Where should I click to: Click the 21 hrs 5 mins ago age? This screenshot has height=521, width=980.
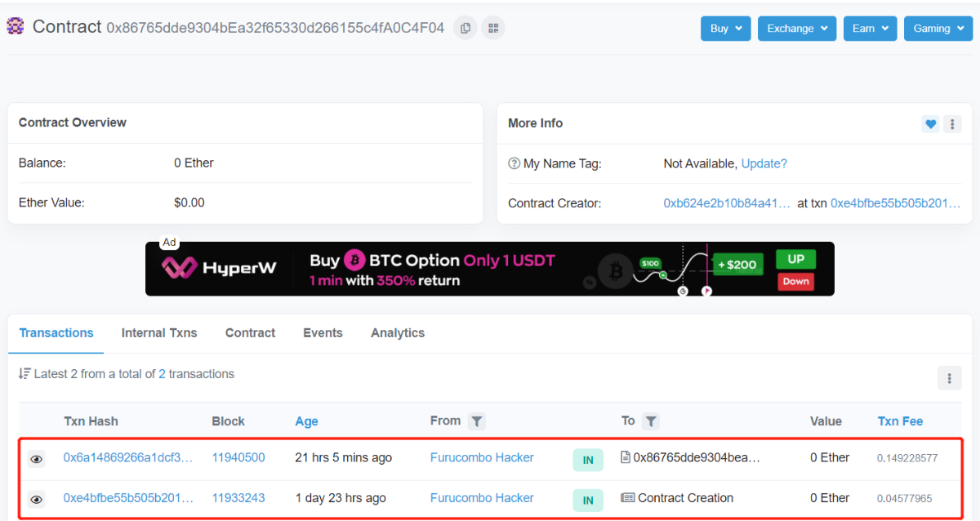point(344,457)
